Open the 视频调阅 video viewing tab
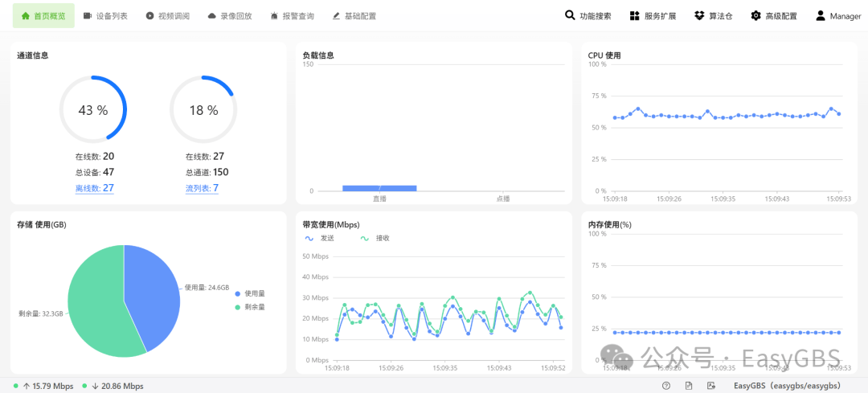Image resolution: width=868 pixels, height=393 pixels. pyautogui.click(x=168, y=15)
